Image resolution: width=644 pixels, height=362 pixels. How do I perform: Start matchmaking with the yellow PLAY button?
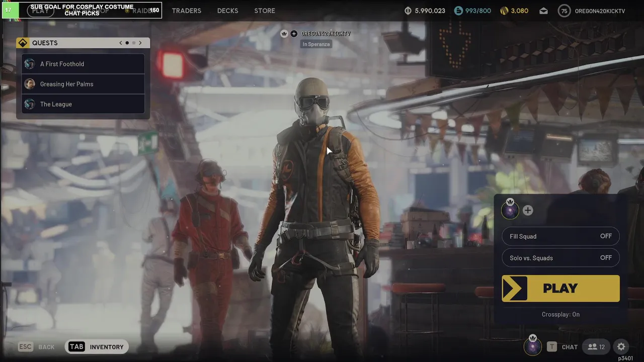[560, 289]
